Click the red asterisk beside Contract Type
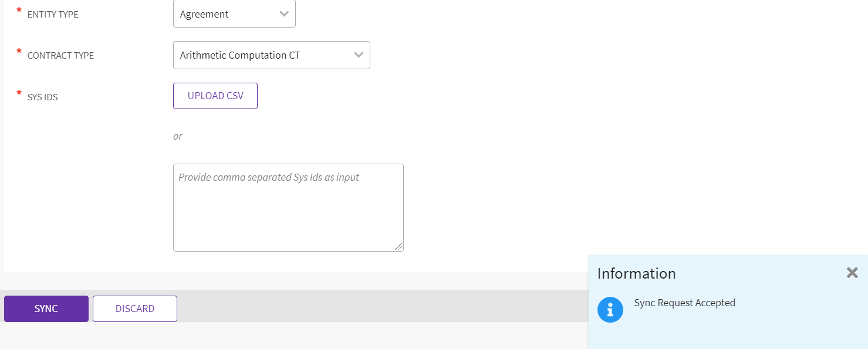868x349 pixels. click(19, 52)
